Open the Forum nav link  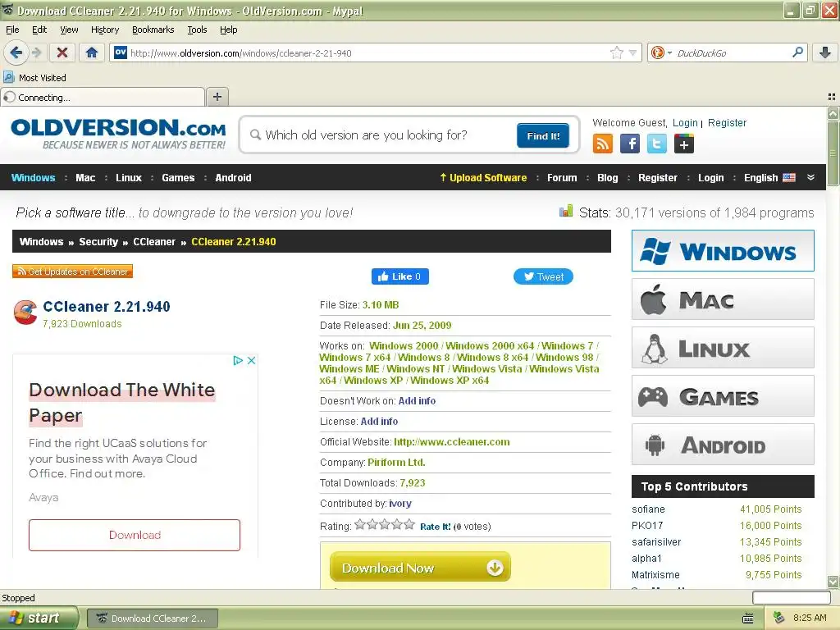(x=562, y=177)
